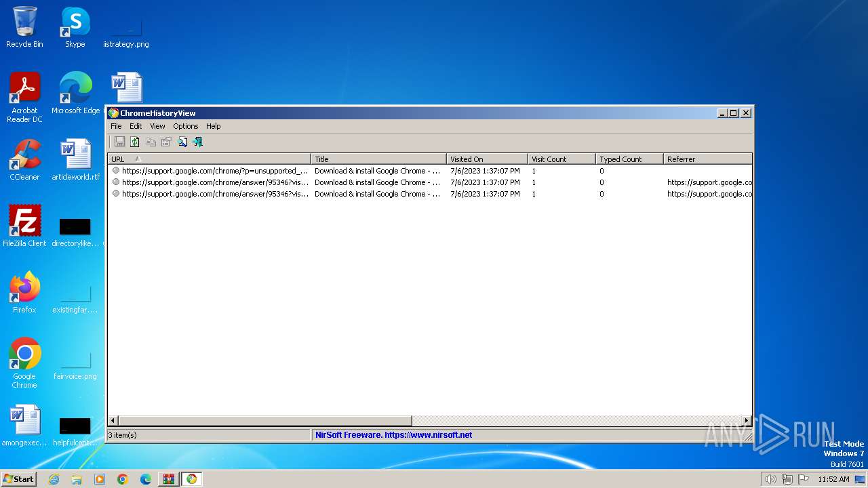
Task: Click the Find magnifier toolbar icon
Action: pos(182,142)
